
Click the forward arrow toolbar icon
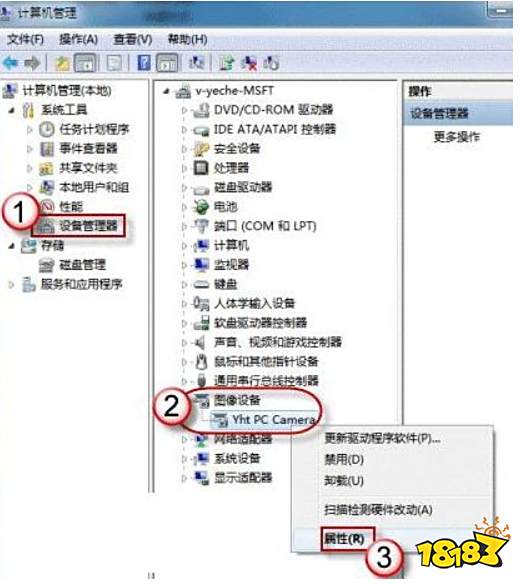pos(32,63)
